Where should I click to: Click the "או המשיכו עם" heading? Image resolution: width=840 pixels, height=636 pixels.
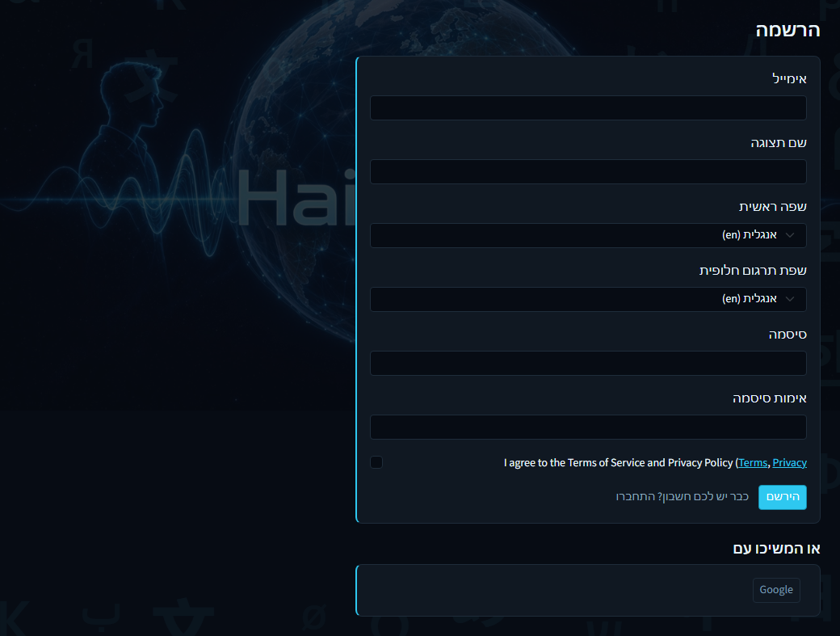click(776, 549)
